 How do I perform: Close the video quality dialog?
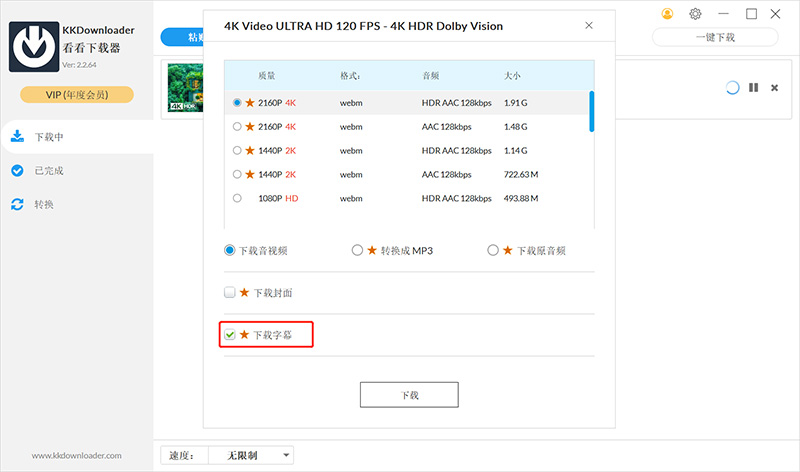click(588, 25)
